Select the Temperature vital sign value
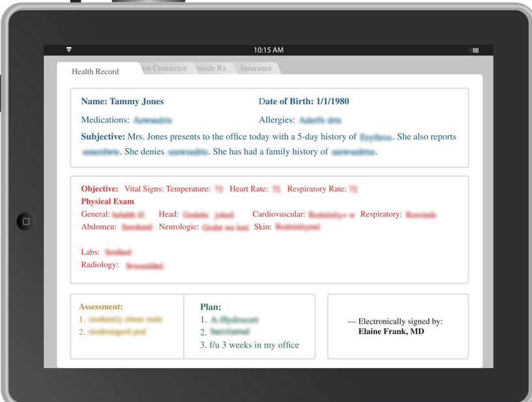This screenshot has height=402, width=532. [218, 189]
